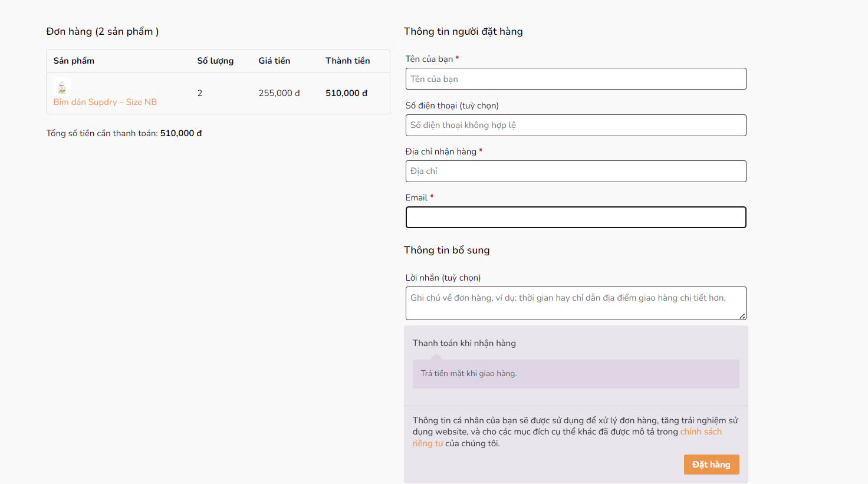Focus the Lời nhắn order note textarea
The height and width of the screenshot is (484, 868).
pyautogui.click(x=576, y=303)
